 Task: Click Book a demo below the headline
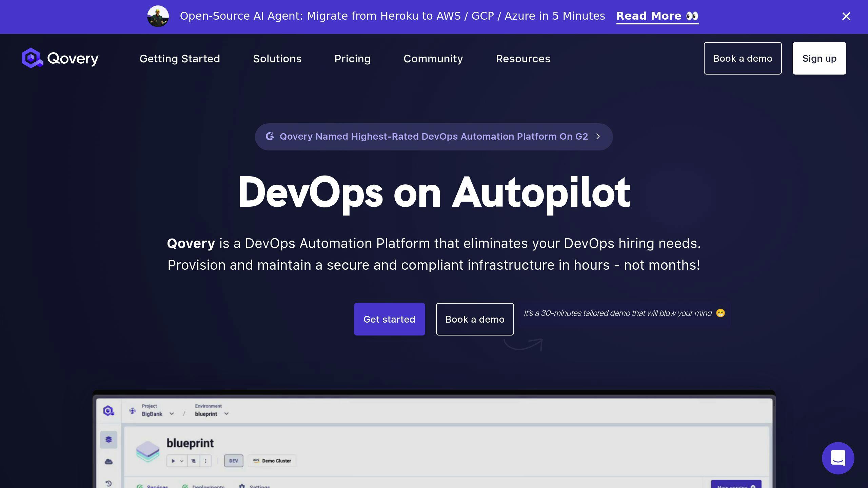475,319
